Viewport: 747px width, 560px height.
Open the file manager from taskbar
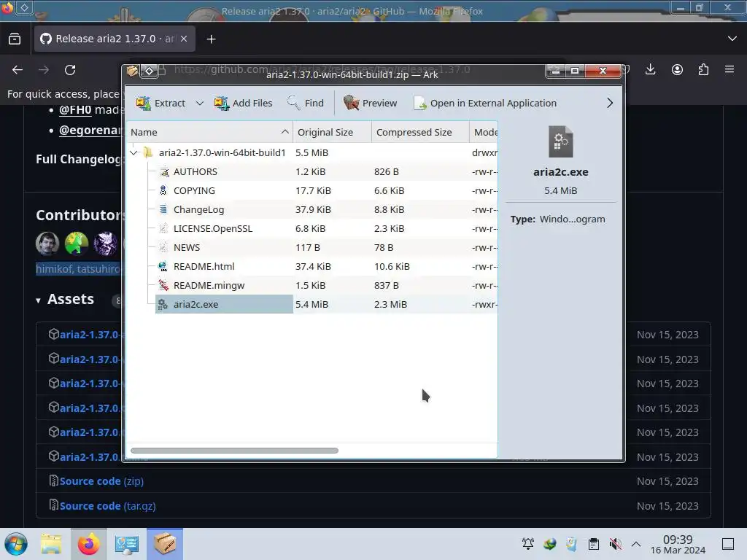click(x=51, y=544)
